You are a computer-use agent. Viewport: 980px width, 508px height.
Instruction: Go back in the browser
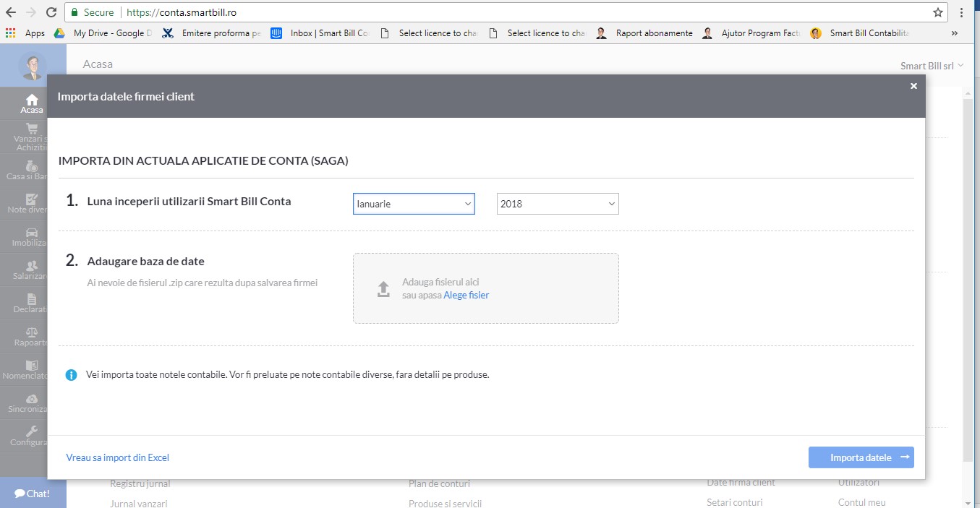coord(11,12)
